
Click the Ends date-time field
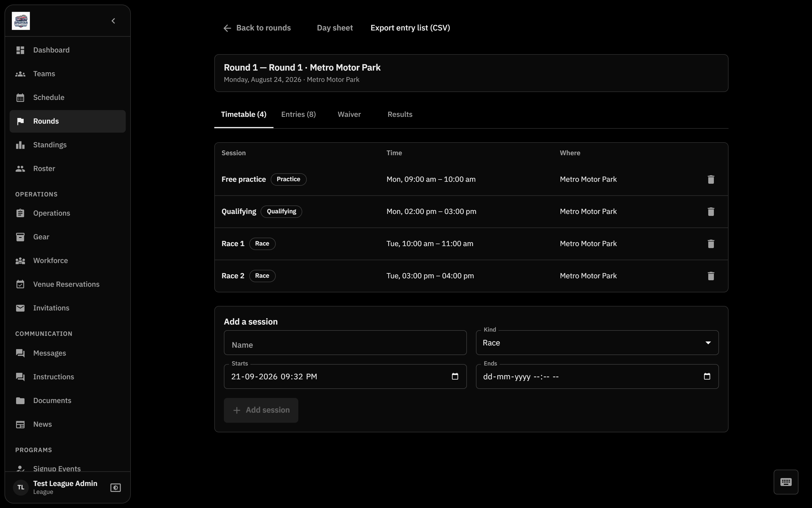[597, 376]
